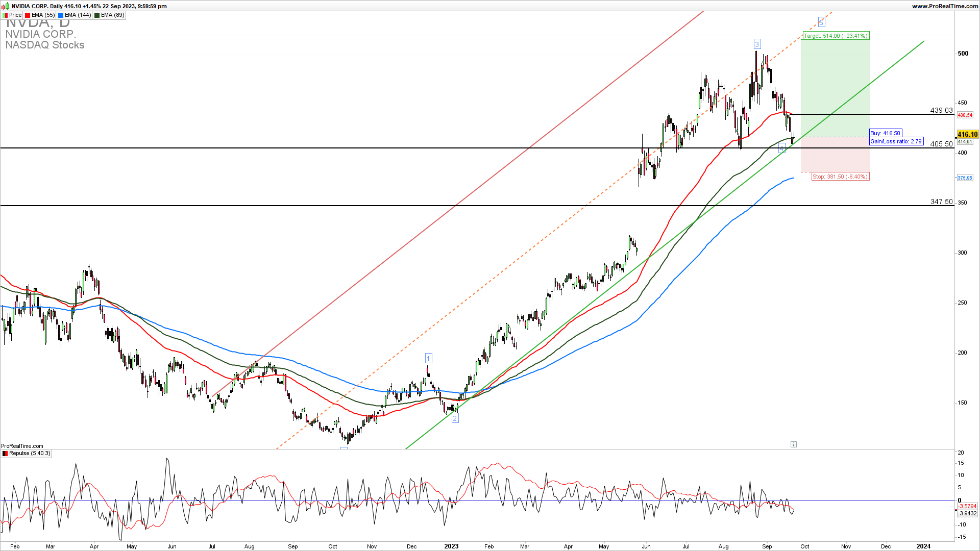Click the Buy: 416.50 entry label

tap(886, 133)
